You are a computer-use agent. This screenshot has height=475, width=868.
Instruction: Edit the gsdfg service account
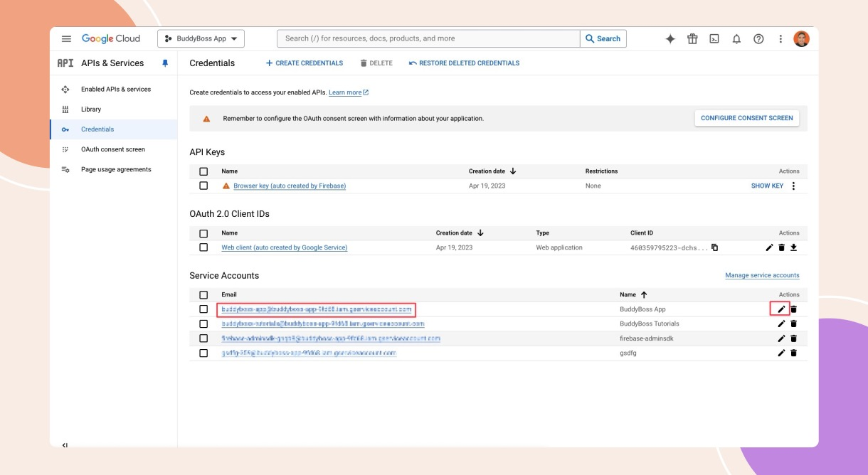tap(781, 353)
